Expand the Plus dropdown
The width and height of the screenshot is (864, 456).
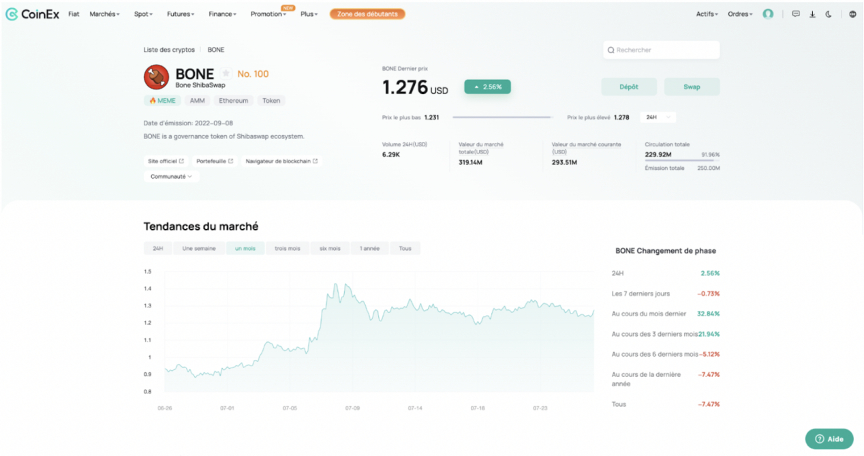pyautogui.click(x=309, y=14)
